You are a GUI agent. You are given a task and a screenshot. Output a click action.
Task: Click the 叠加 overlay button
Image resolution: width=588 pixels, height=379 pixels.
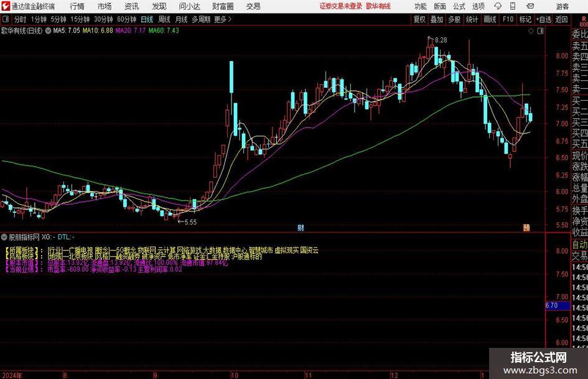437,19
